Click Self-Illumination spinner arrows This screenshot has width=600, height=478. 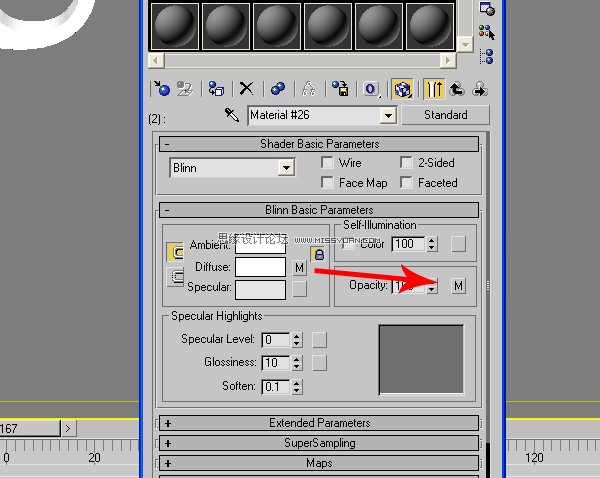coord(432,244)
